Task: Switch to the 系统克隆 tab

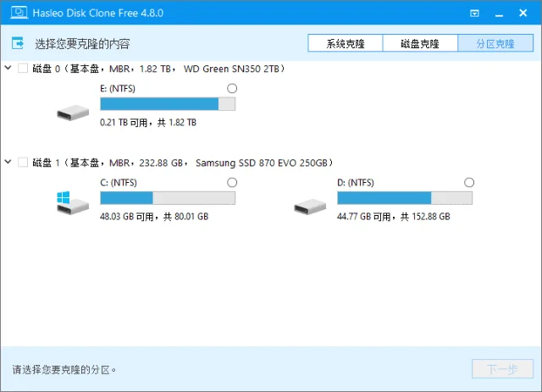Action: click(x=345, y=44)
